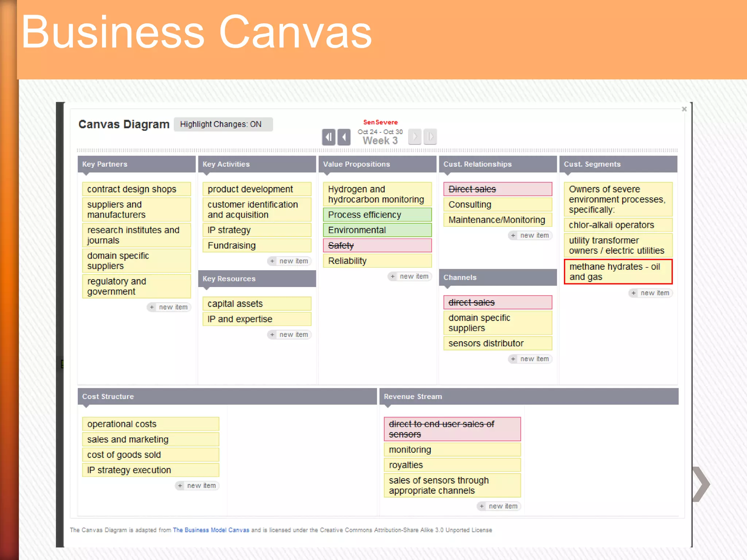The height and width of the screenshot is (560, 747).
Task: Toggle Highlight Changes: ON button
Action: click(x=223, y=124)
